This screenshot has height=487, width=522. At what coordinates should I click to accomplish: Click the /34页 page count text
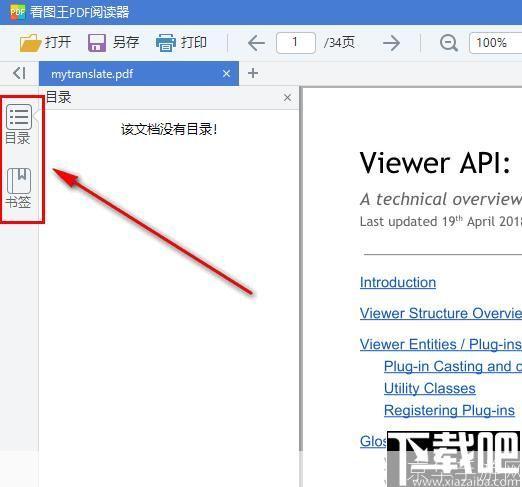[x=339, y=43]
